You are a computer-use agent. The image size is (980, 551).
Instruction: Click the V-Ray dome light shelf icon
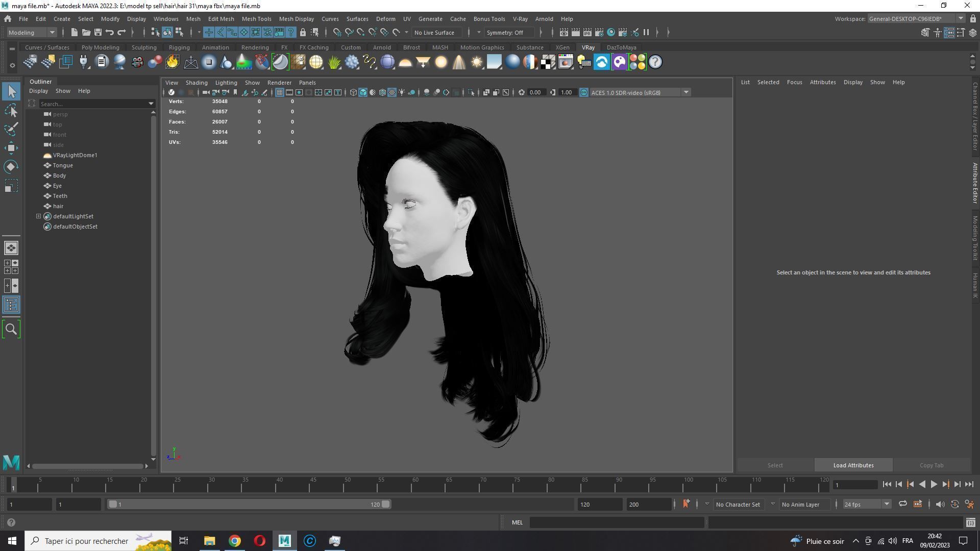pyautogui.click(x=405, y=62)
